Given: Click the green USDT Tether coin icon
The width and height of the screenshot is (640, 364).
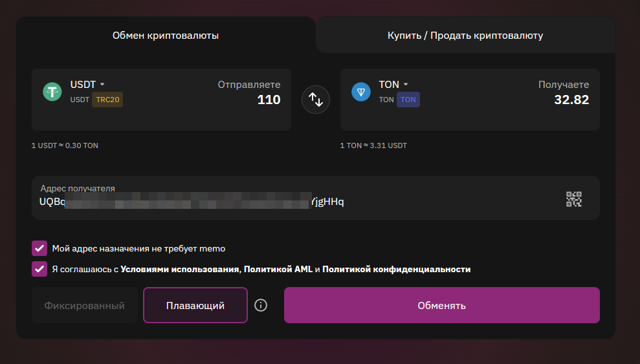Looking at the screenshot, I should [x=52, y=91].
